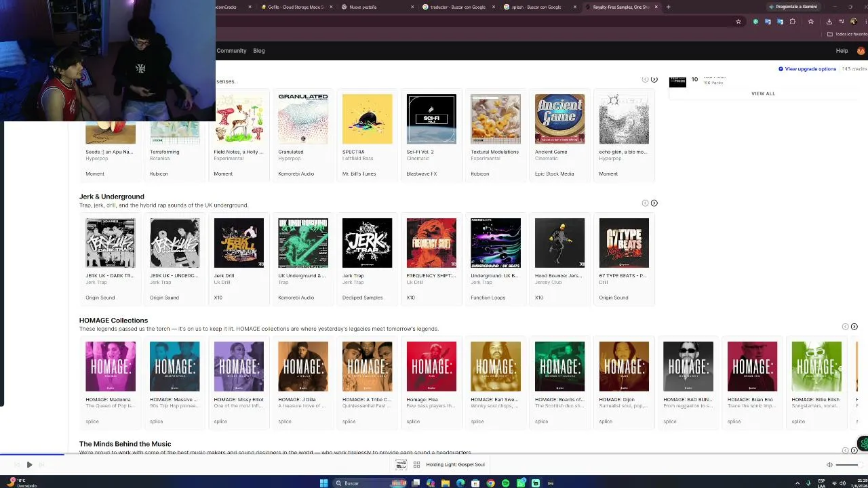868x488 pixels.
Task: Open the Jerk Drill pack cover
Action: pyautogui.click(x=239, y=243)
